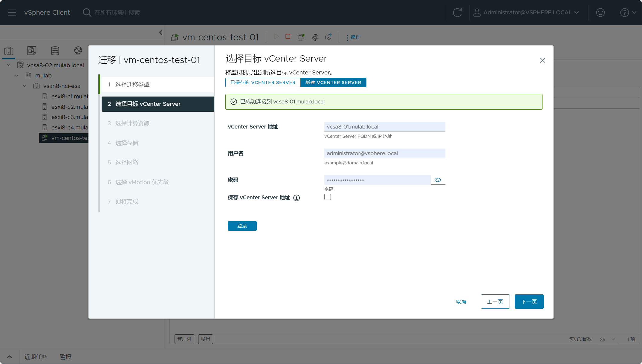Click the 管理列 button

(x=184, y=339)
